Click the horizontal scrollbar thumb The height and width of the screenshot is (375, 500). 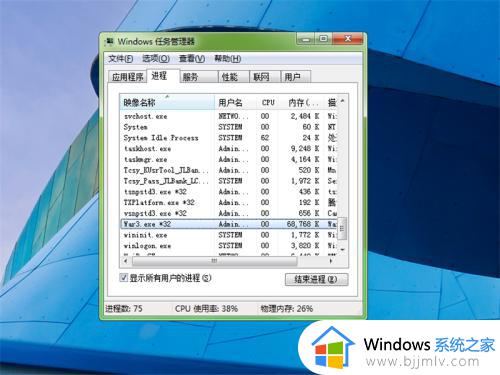pos(214,261)
